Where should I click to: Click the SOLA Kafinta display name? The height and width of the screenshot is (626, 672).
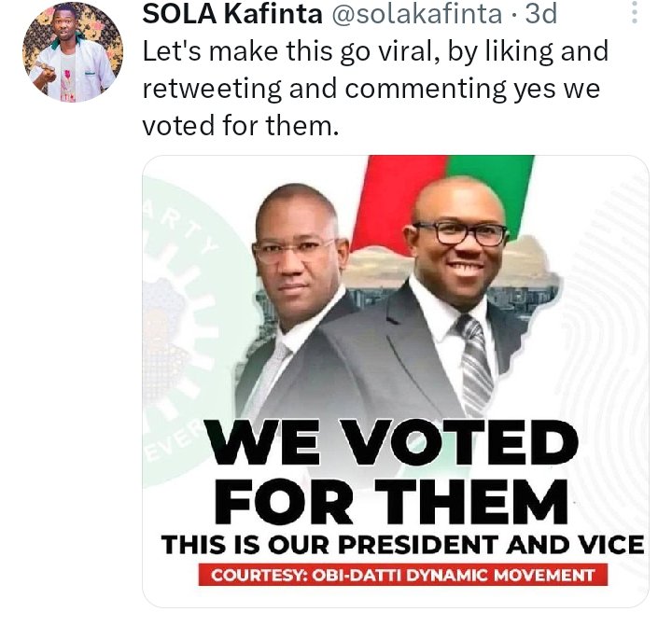[232, 14]
